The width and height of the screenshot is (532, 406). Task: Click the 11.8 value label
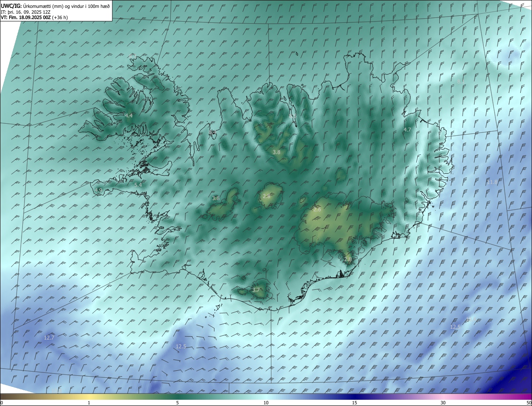coord(492,182)
